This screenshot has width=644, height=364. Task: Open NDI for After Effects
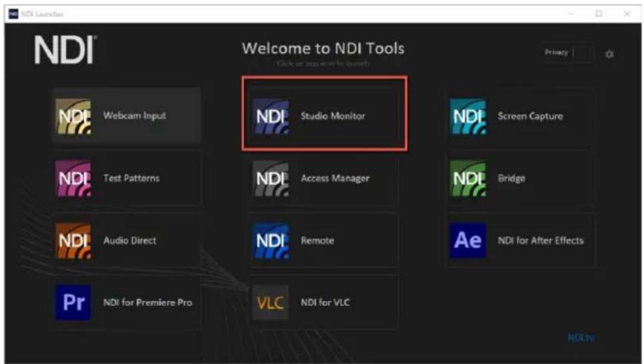tap(521, 240)
